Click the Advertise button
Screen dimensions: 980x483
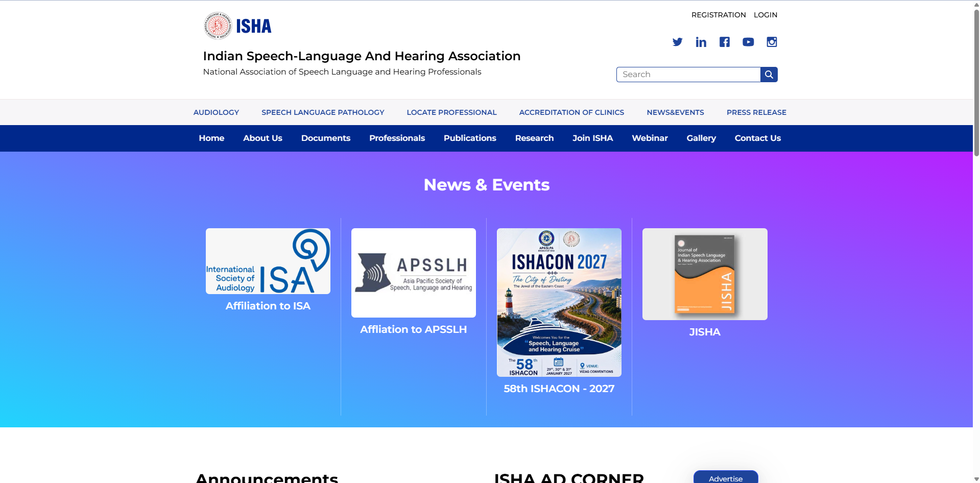click(x=726, y=477)
